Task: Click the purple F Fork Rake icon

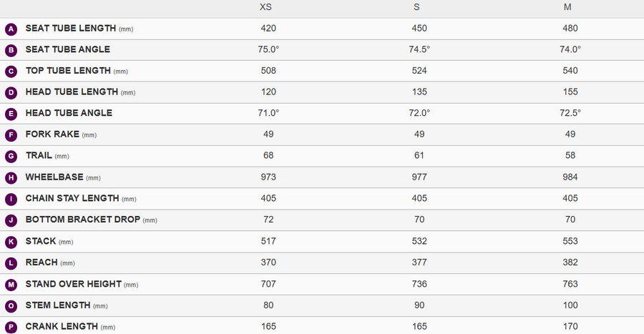Action: coord(11,135)
